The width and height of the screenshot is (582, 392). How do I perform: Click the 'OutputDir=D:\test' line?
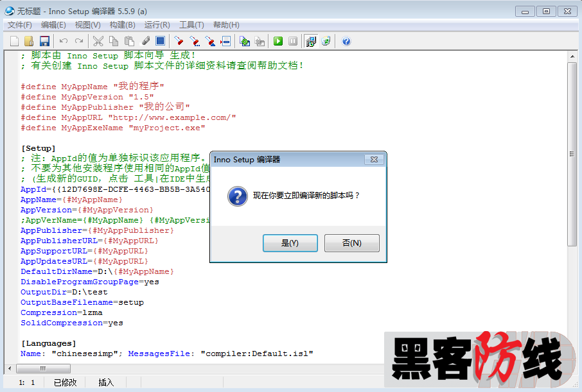click(64, 292)
